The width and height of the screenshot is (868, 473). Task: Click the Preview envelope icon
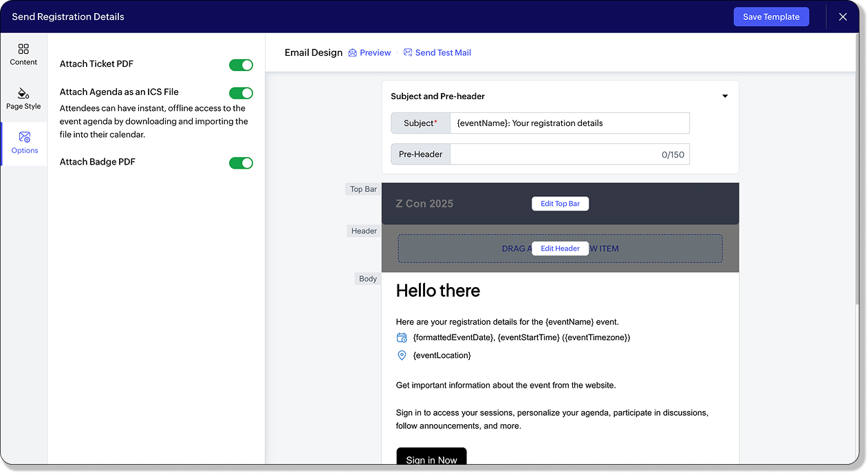[353, 52]
